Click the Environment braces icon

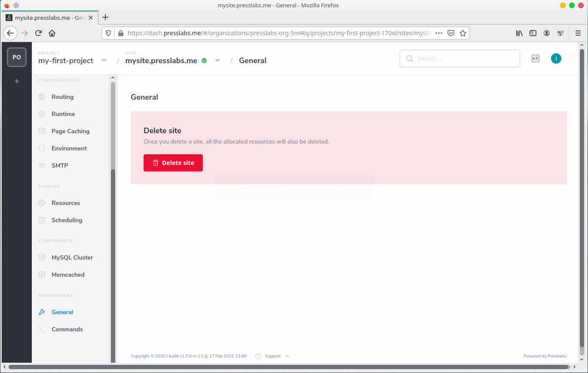(x=42, y=148)
